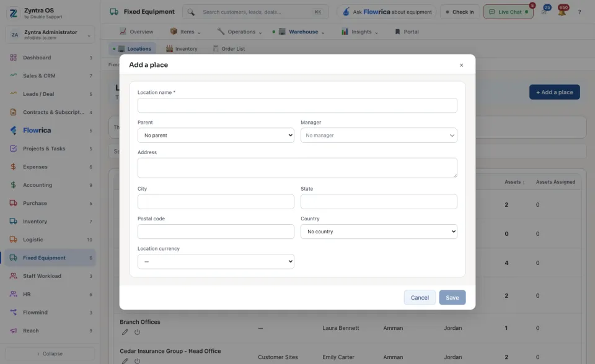The height and width of the screenshot is (364, 595).
Task: Go to the Overview tab
Action: (x=136, y=32)
